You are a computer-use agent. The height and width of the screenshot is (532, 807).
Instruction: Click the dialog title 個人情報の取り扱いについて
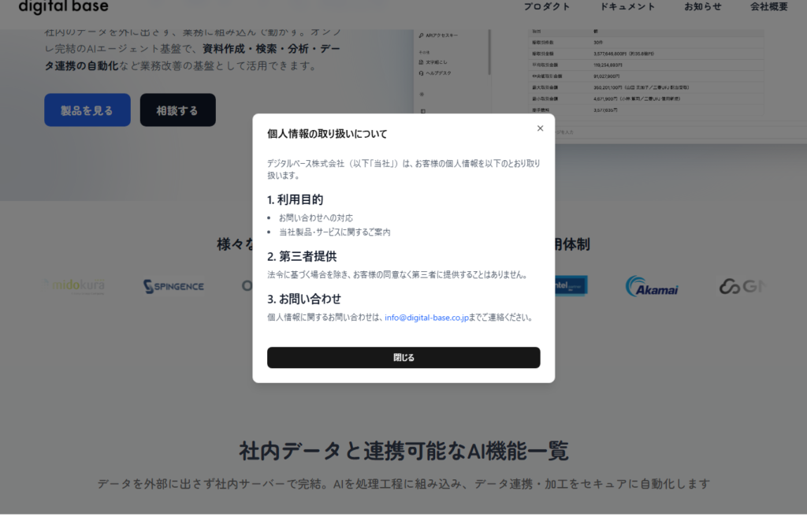pyautogui.click(x=327, y=134)
